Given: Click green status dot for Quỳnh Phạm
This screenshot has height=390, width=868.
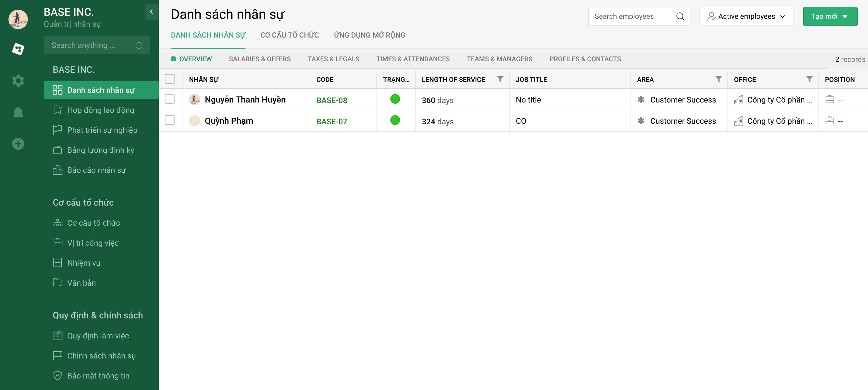Looking at the screenshot, I should pos(395,120).
